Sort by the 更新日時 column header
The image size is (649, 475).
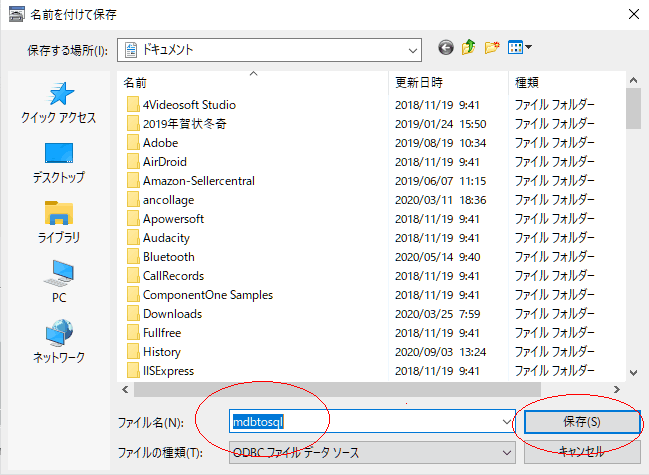pos(448,83)
